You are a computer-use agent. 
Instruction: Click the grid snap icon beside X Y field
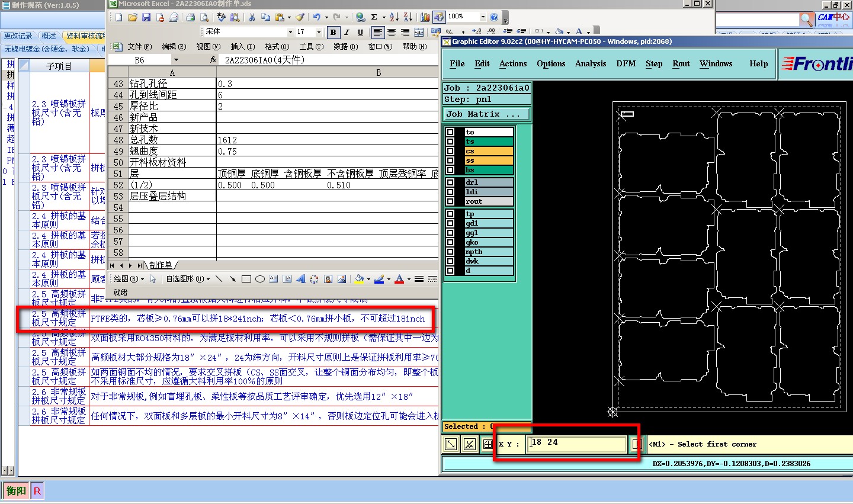click(488, 444)
